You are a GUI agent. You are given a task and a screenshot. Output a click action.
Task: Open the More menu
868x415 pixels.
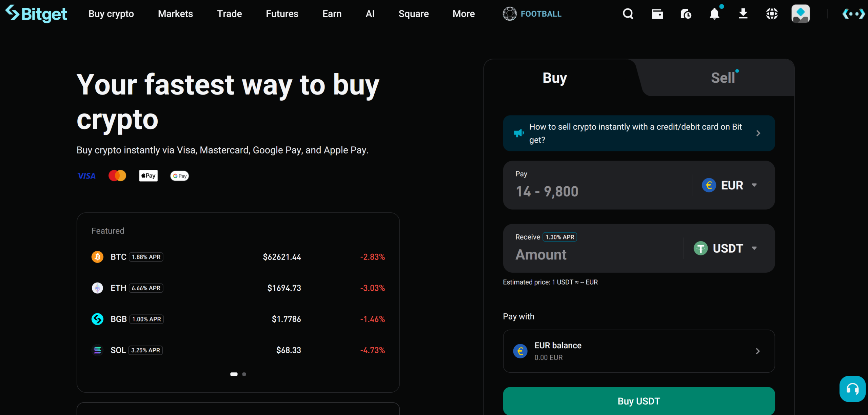tap(463, 14)
